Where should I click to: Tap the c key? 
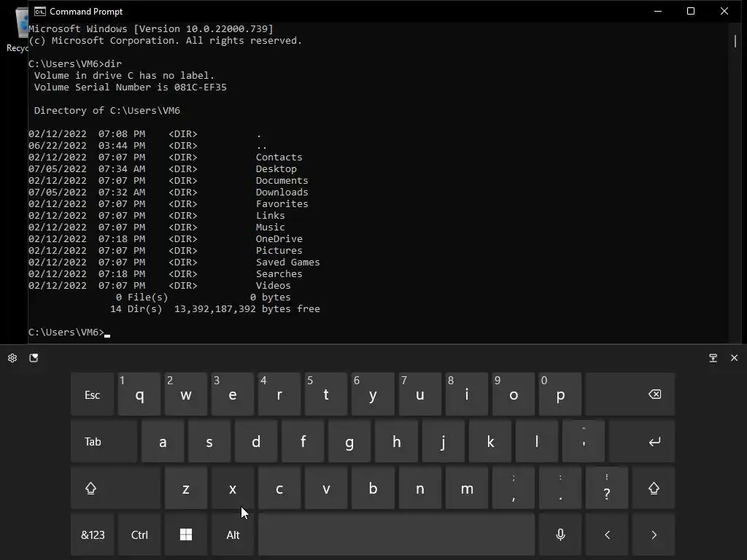pos(279,488)
